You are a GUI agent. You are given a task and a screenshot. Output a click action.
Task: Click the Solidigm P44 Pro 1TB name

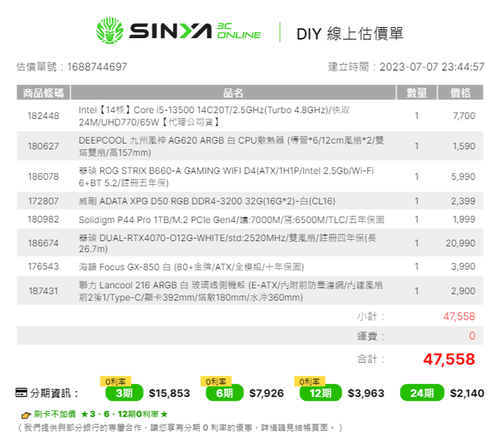tap(231, 219)
